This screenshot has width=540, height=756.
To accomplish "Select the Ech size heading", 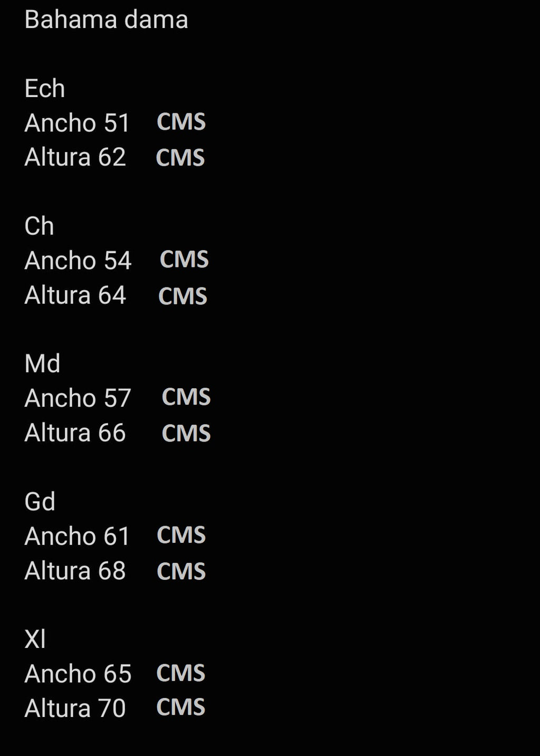I will (45, 89).
